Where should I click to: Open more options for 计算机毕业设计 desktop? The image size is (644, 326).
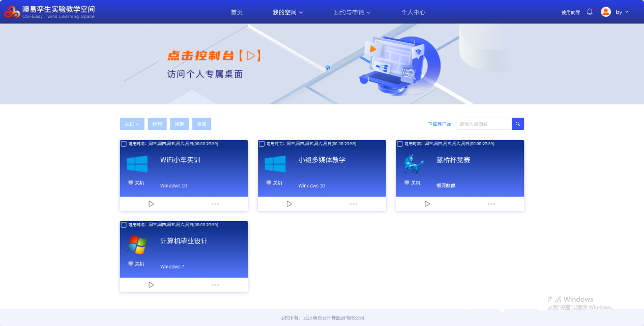tap(215, 285)
